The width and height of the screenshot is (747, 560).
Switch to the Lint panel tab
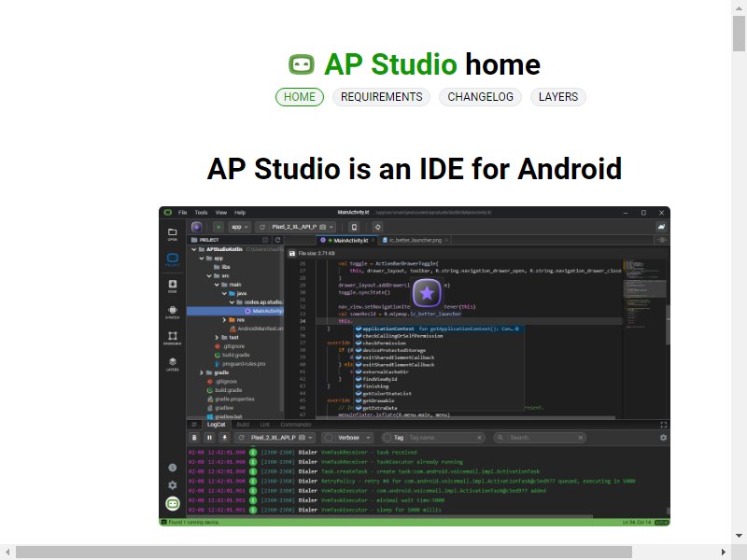tap(265, 425)
